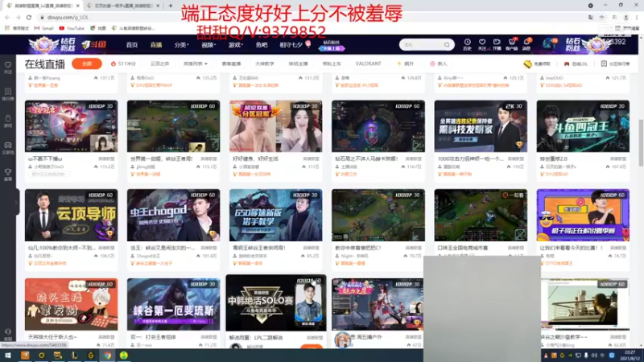Open stream titled 教你中单冒傻把把C
This screenshot has height=362, width=644.
(x=358, y=248)
